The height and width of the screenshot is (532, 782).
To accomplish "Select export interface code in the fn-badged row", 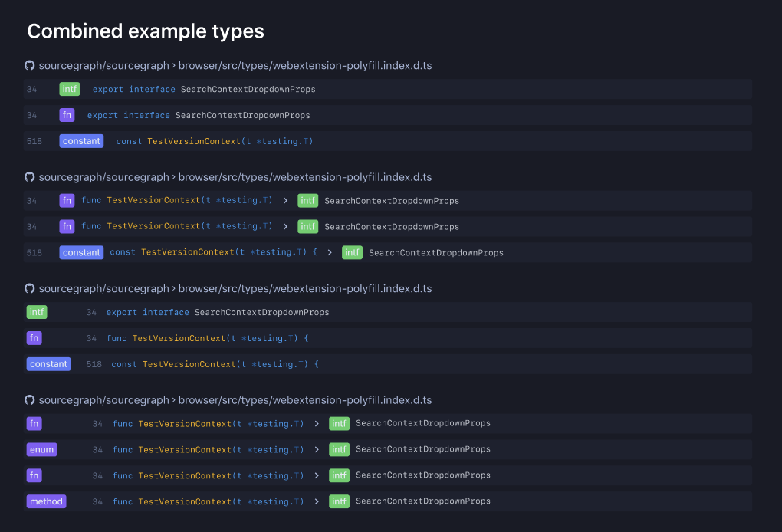I will (x=199, y=115).
